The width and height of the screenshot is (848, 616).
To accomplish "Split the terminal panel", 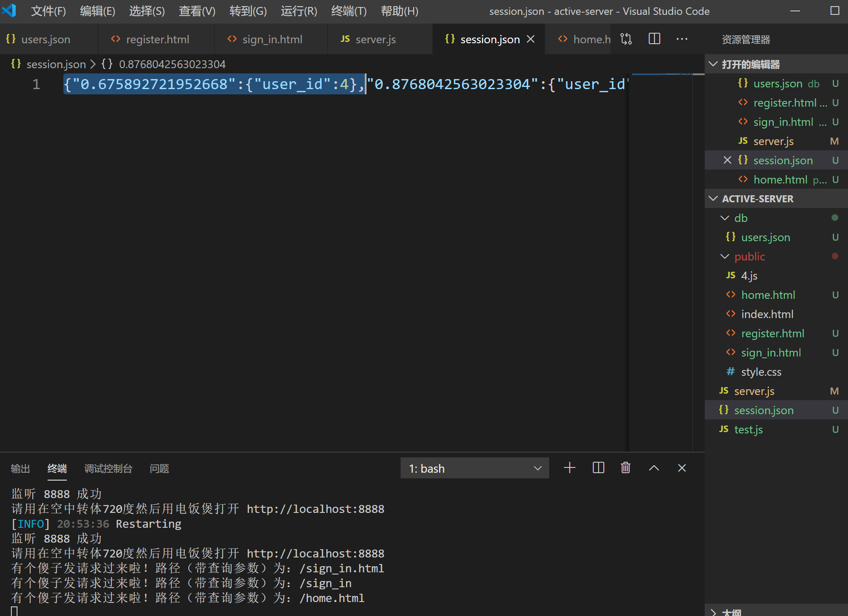I will point(598,468).
